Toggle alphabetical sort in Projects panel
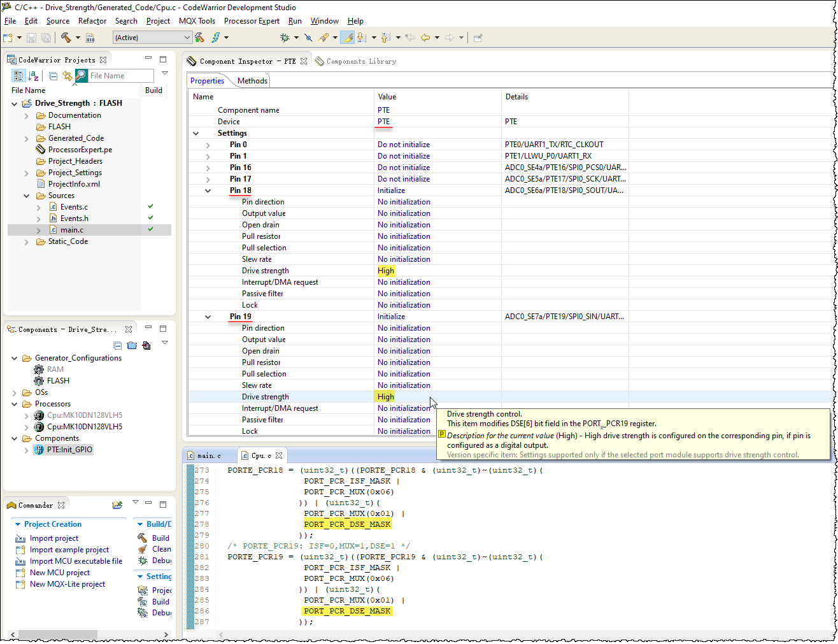The height and width of the screenshot is (644, 838). click(x=33, y=76)
